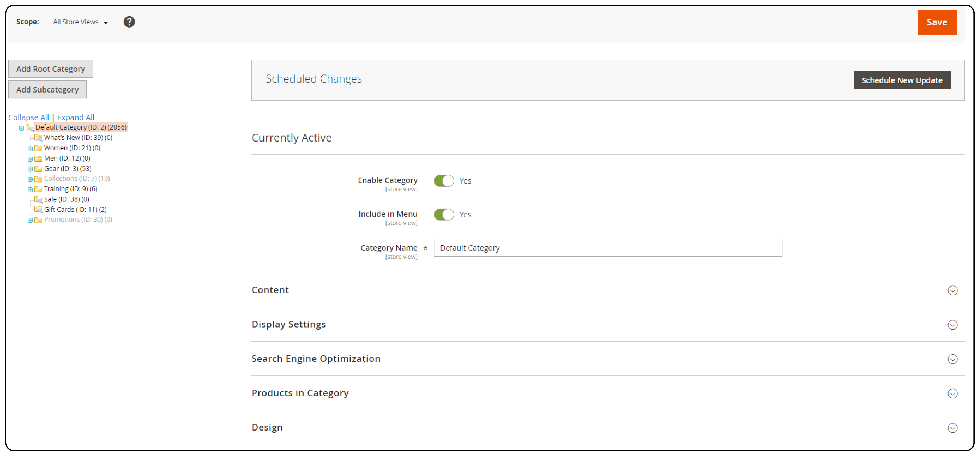Click the Collapse All link
Screen dimensions: 980x456
pyautogui.click(x=29, y=117)
